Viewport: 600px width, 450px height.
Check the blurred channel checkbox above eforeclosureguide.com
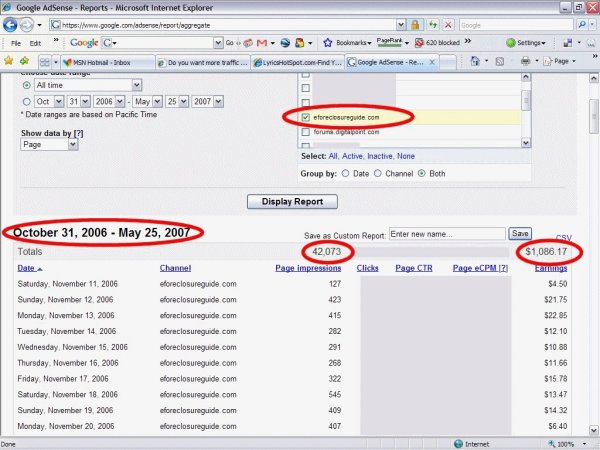[305, 103]
